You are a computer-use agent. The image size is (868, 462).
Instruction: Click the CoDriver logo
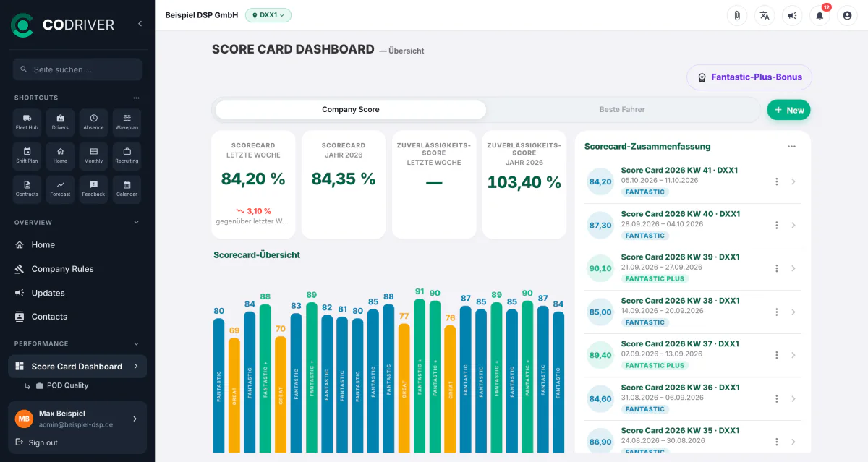pos(62,25)
